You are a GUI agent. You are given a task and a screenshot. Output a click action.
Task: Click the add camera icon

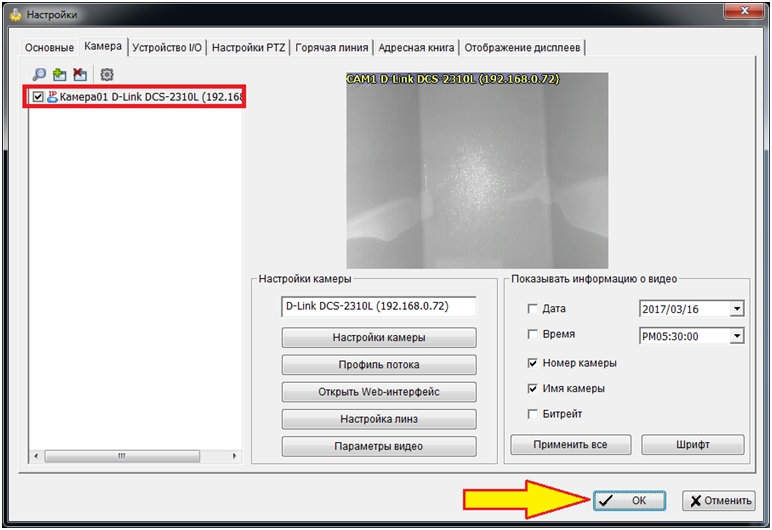(59, 74)
